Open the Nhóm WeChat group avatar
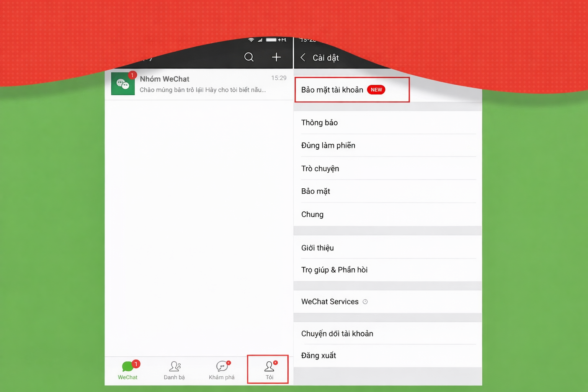 [x=123, y=83]
